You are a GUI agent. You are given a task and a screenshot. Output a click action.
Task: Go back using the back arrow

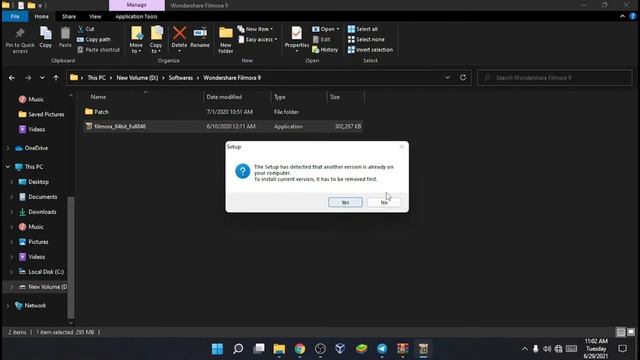(x=12, y=78)
